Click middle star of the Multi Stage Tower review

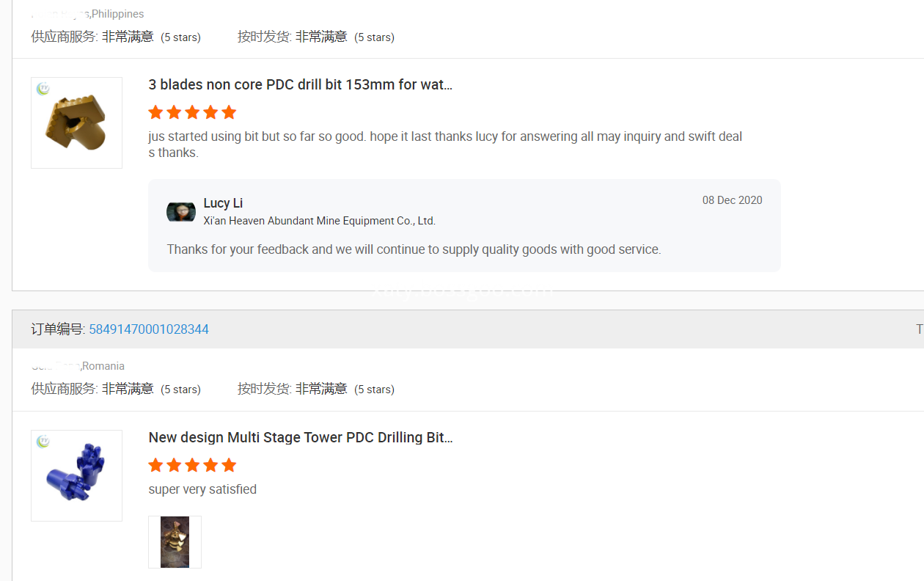pos(192,465)
